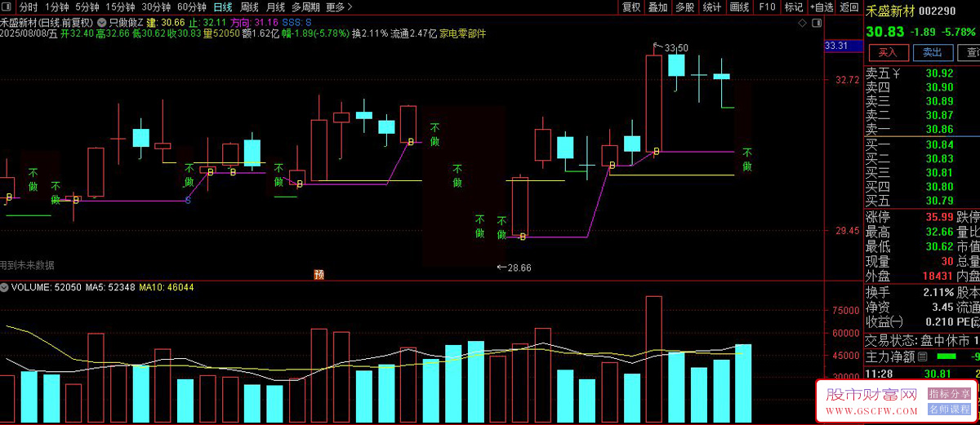Open 多周期 multi-period view
The width and height of the screenshot is (980, 425).
[x=306, y=7]
